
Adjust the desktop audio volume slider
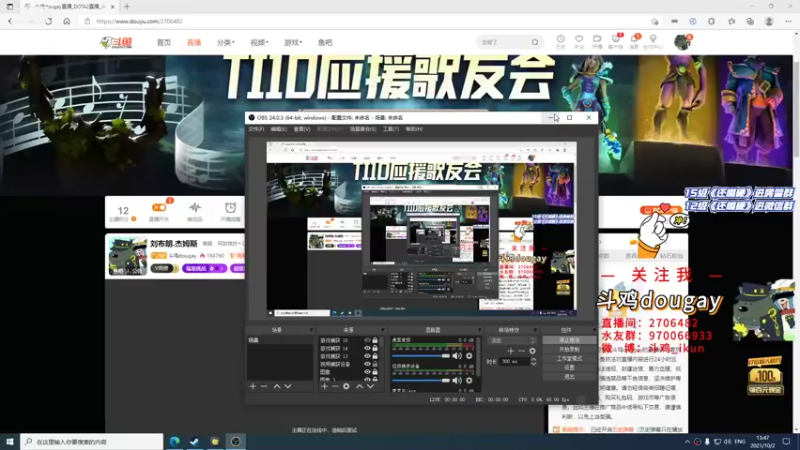point(421,356)
